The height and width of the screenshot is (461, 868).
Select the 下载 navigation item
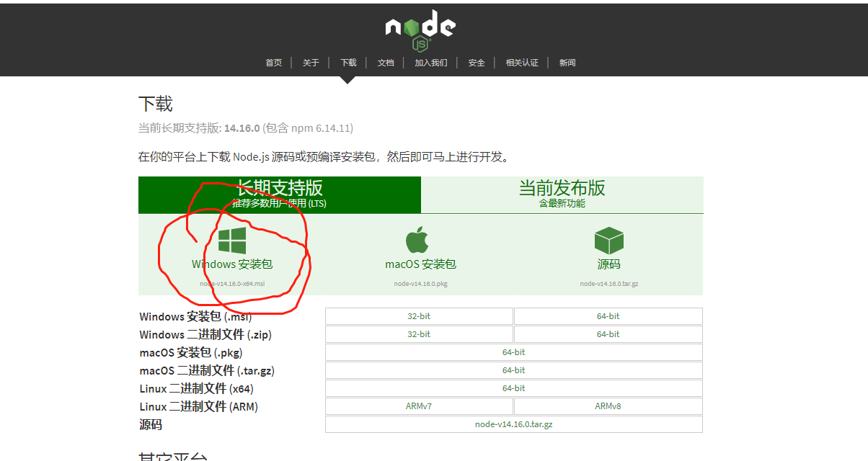click(348, 63)
